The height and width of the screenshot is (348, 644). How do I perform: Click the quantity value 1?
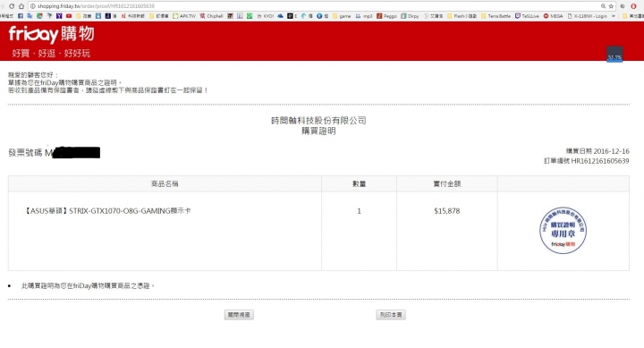(x=359, y=211)
